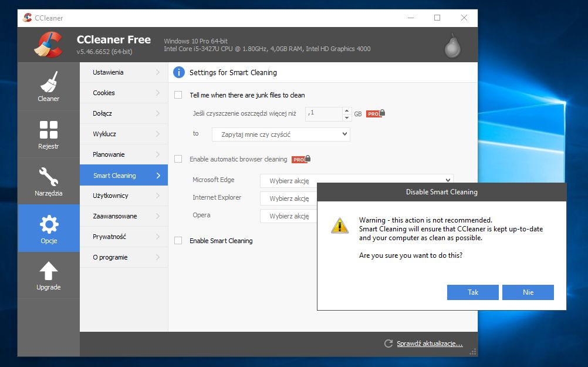Viewport: 588px width, 367px height.
Task: Toggle Tell me when there are junk files
Action: [178, 95]
